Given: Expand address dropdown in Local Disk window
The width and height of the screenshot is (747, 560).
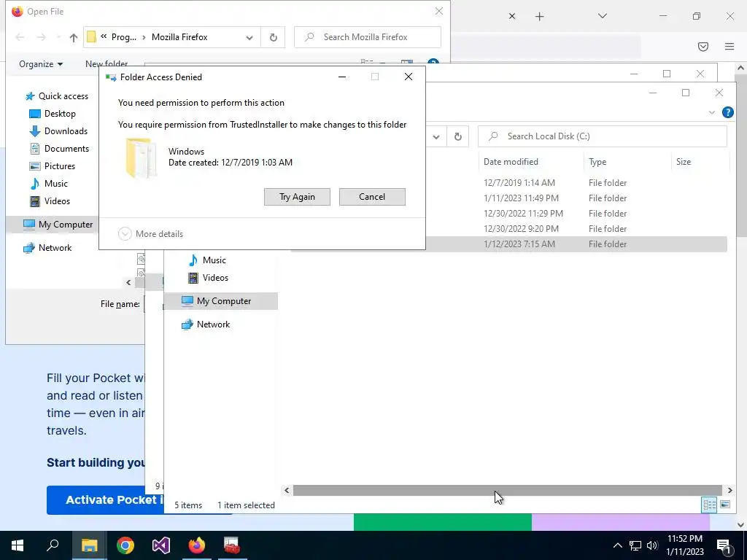Looking at the screenshot, I should point(436,136).
